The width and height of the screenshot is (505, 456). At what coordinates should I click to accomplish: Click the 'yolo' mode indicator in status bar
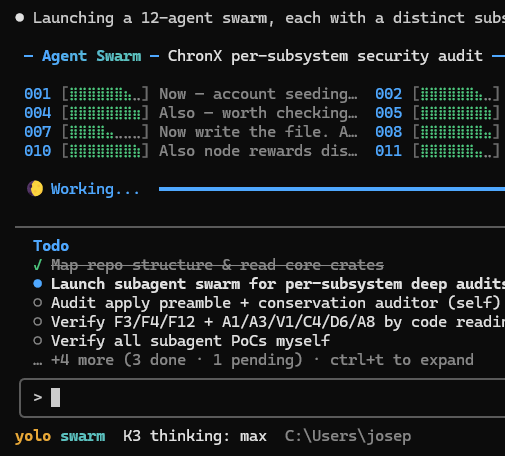(x=33, y=436)
